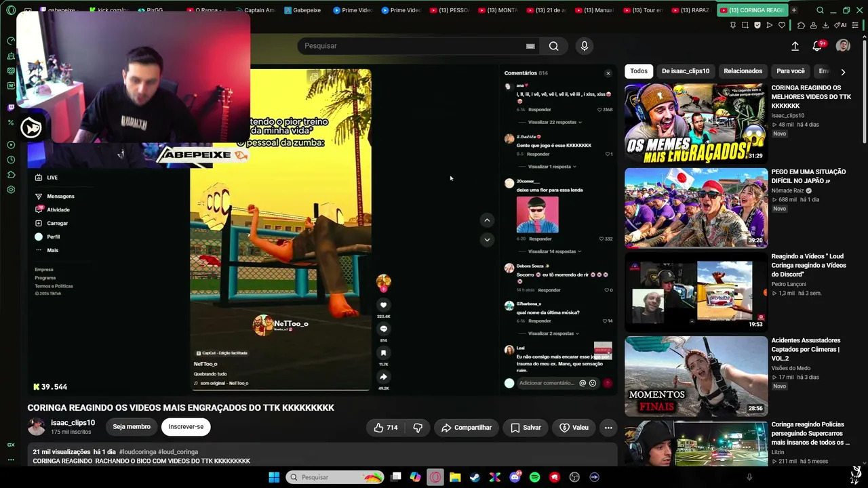Viewport: 868px width, 488px height.
Task: Open YouTube notifications bell
Action: pos(817,46)
